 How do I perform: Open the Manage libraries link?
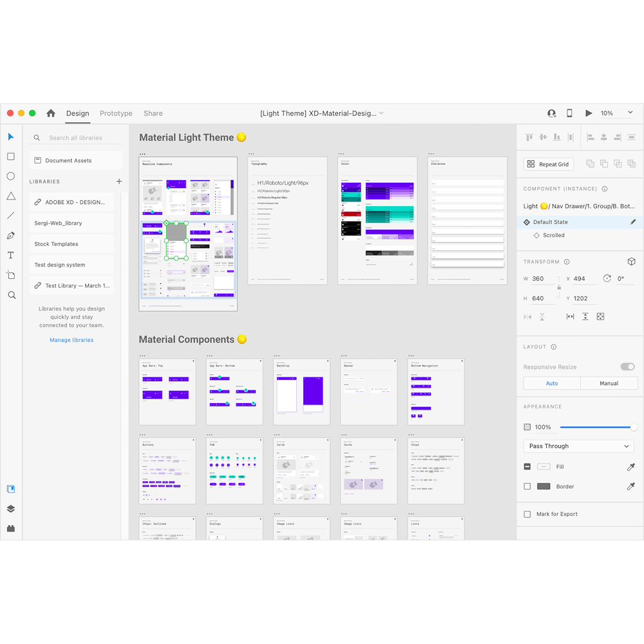(x=71, y=339)
